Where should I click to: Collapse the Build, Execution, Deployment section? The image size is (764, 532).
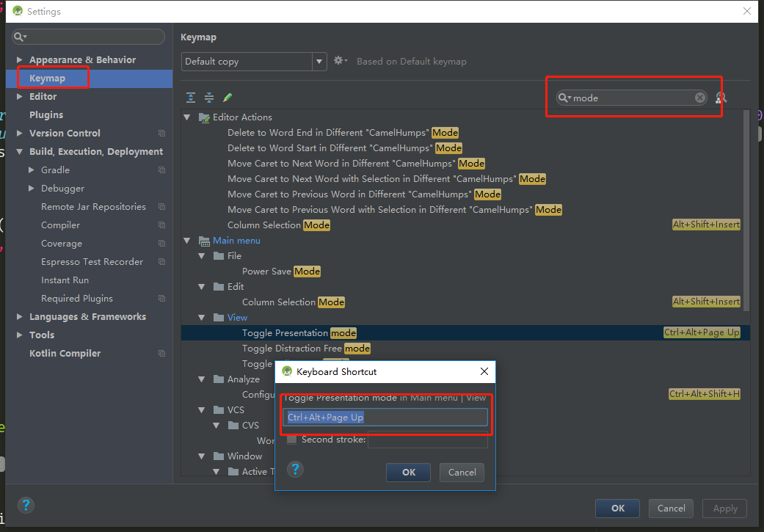[x=21, y=152]
